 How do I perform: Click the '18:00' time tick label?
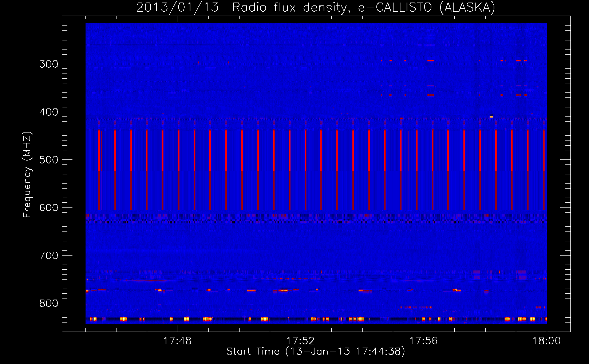[x=546, y=341]
